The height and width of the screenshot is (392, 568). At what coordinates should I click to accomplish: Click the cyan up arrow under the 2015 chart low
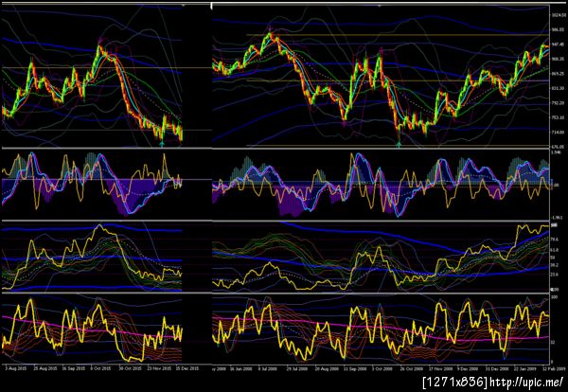pos(162,144)
